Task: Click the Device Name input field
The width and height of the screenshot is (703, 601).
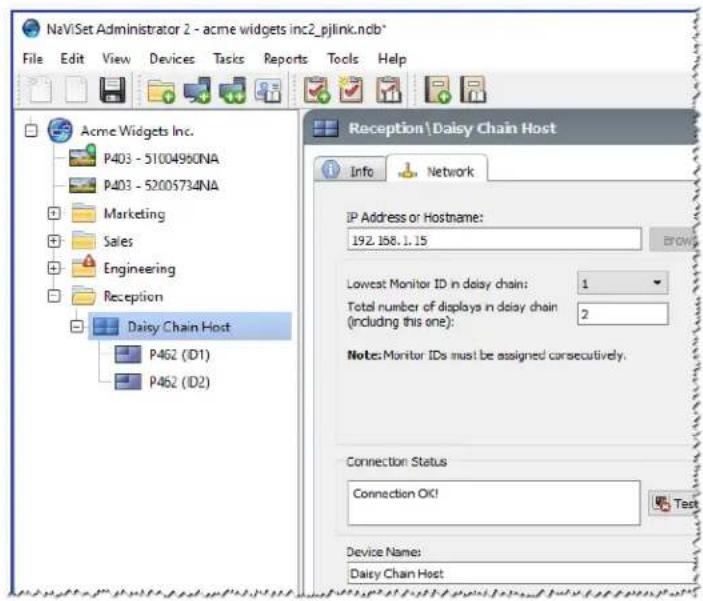Action: point(523,573)
